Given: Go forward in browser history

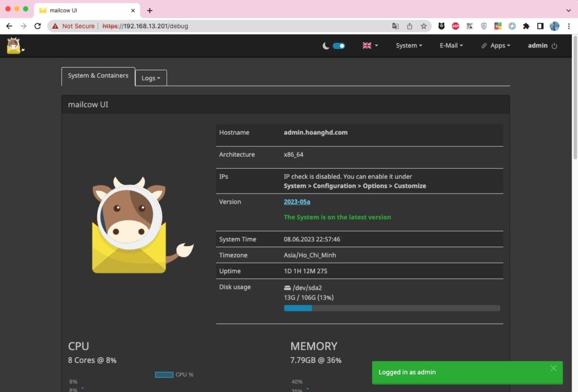Looking at the screenshot, I should tap(23, 26).
